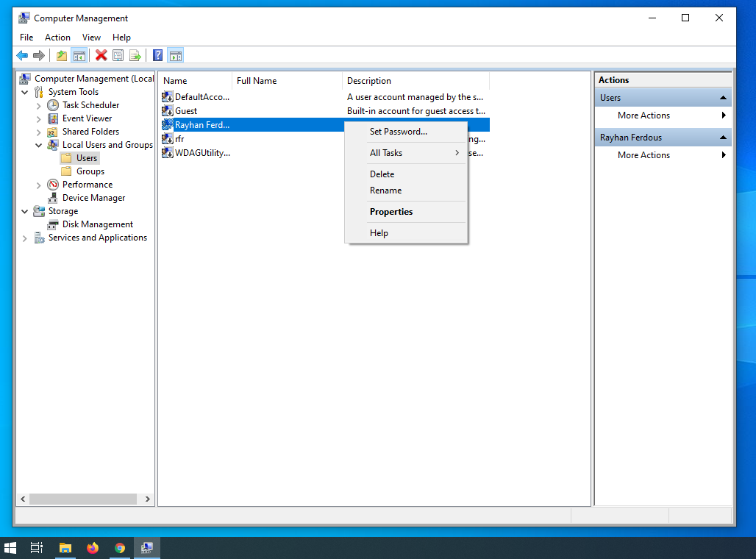Image resolution: width=756 pixels, height=559 pixels.
Task: Click the Device Manager icon
Action: [53, 198]
